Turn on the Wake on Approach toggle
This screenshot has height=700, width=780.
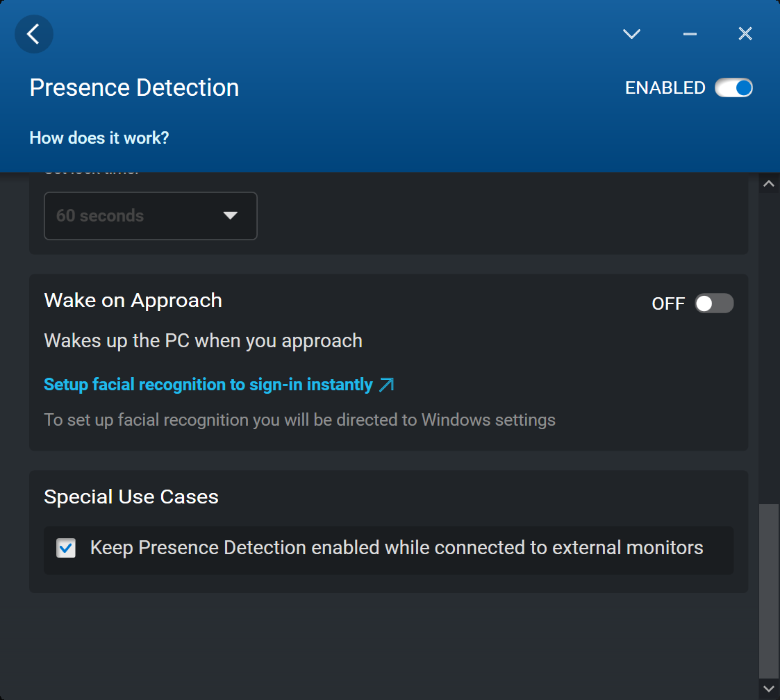click(x=714, y=303)
